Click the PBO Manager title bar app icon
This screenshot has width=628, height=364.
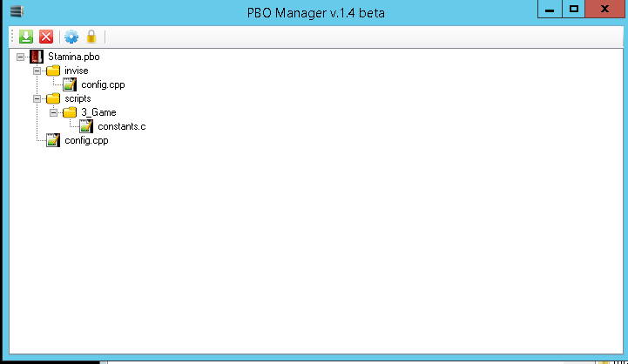click(17, 10)
